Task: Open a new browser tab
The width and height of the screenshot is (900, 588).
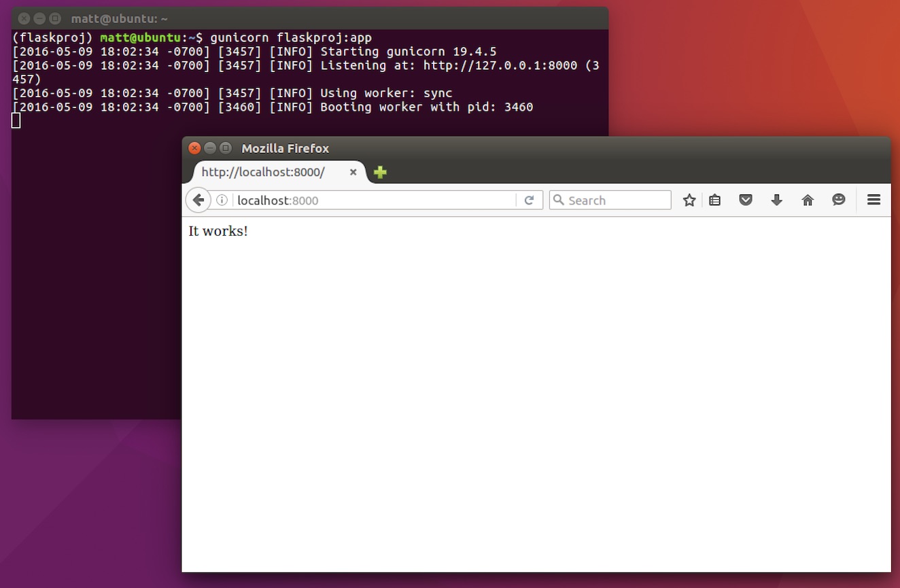Action: (x=379, y=172)
